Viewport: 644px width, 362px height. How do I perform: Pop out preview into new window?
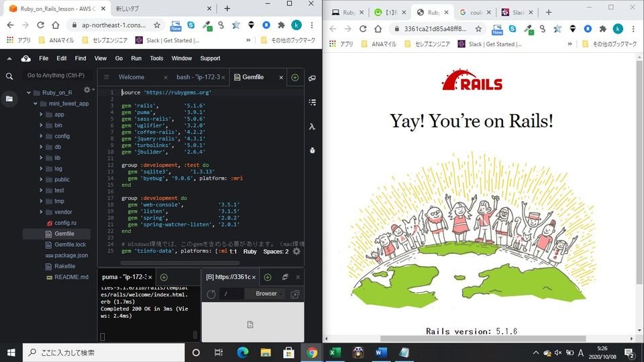(295, 294)
